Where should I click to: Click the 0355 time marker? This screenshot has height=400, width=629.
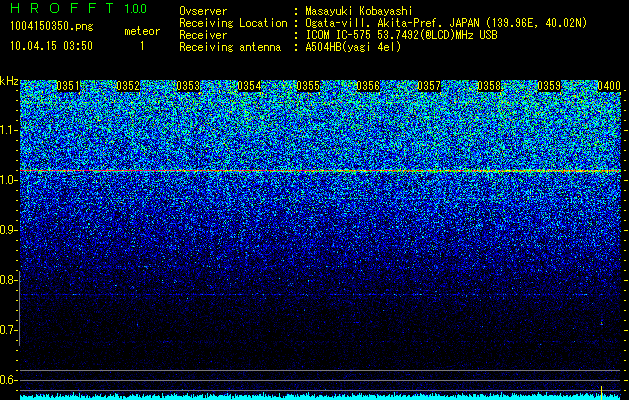click(308, 86)
